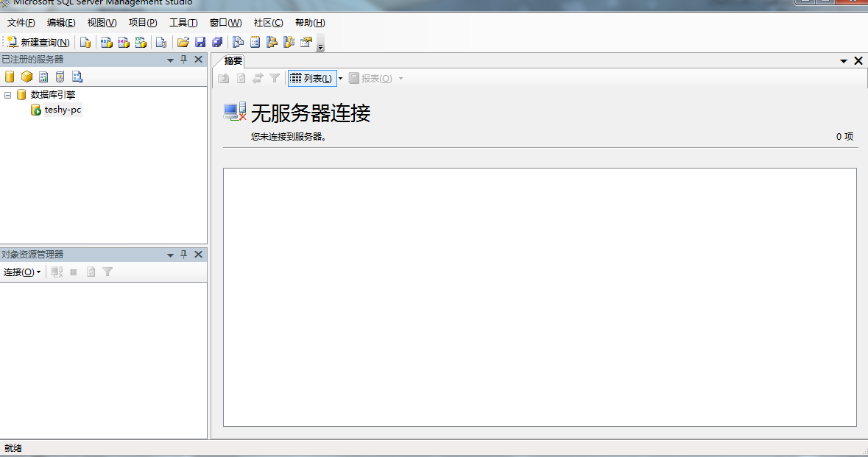868x457 pixels.
Task: Click the synchronize arrows icon in 摘要 toolbar
Action: [x=258, y=79]
